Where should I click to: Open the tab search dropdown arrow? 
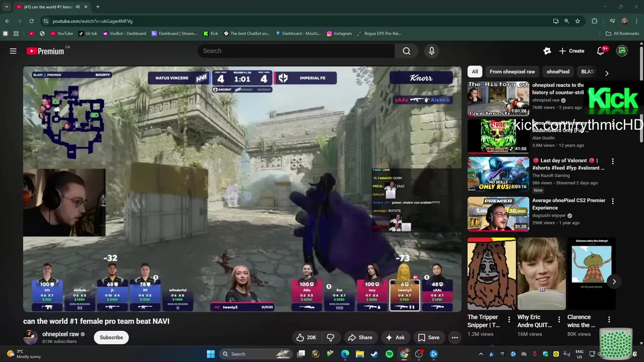(x=7, y=7)
